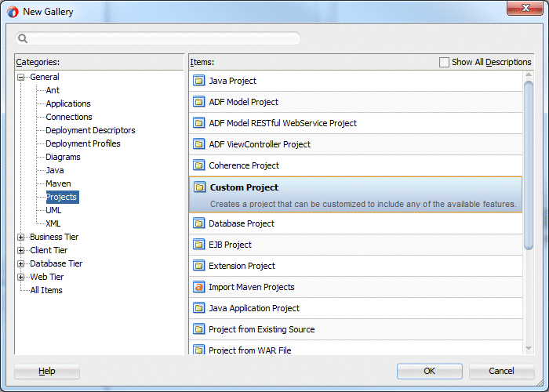This screenshot has width=549, height=392.
Task: Close the New Gallery dialog
Action: tap(525, 8)
